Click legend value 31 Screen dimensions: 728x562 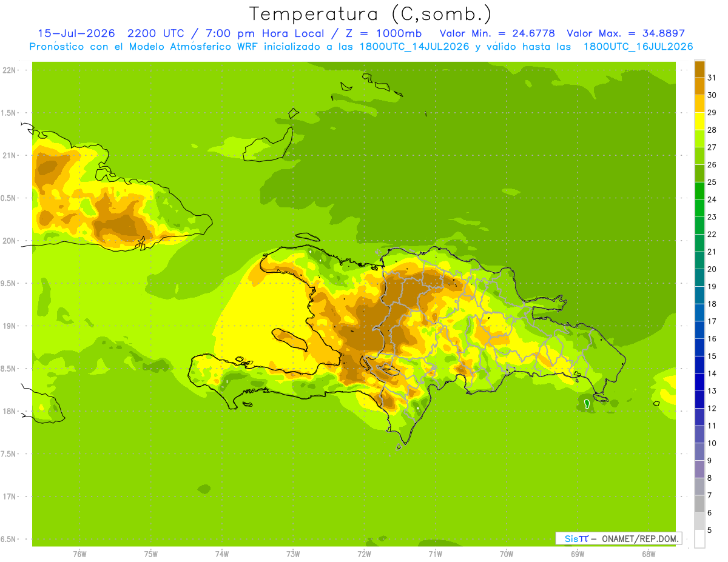click(x=712, y=78)
